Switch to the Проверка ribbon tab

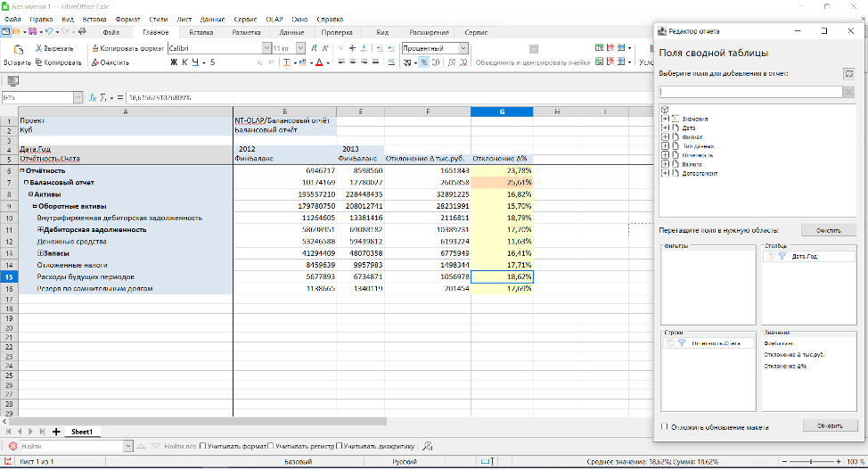click(337, 33)
